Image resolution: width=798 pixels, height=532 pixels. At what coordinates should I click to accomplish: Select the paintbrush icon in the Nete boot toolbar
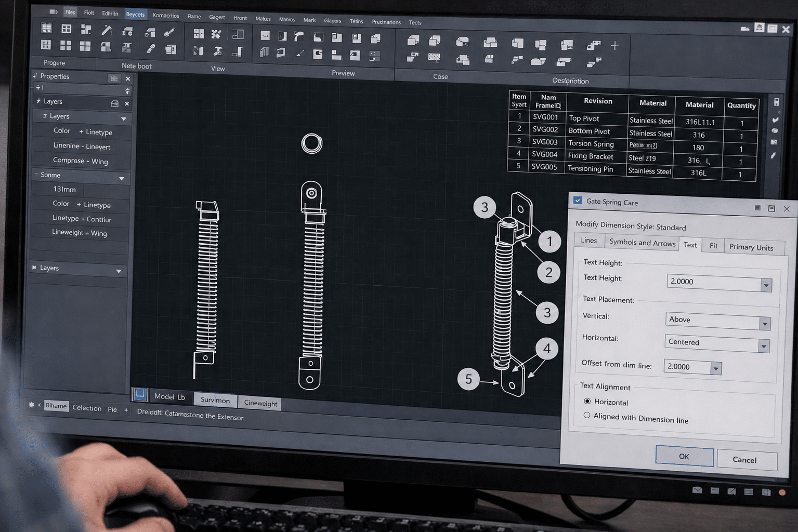169,32
